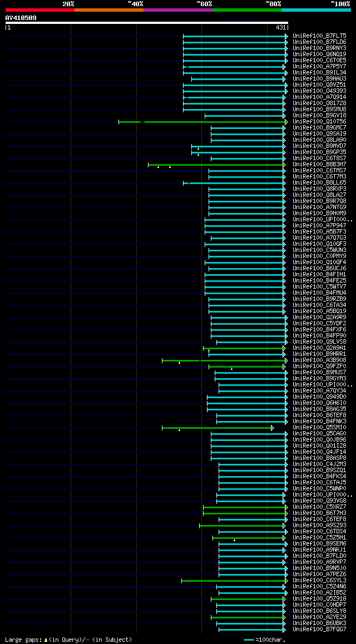Select hit UniRef100_A7P5Y7
Viewport: 356px width, 644px height.
(319, 67)
